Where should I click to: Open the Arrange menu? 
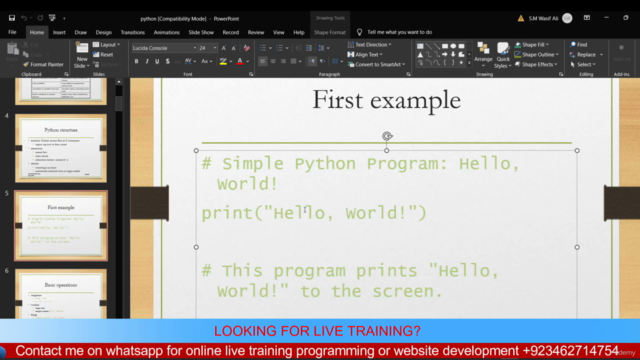pyautogui.click(x=483, y=55)
